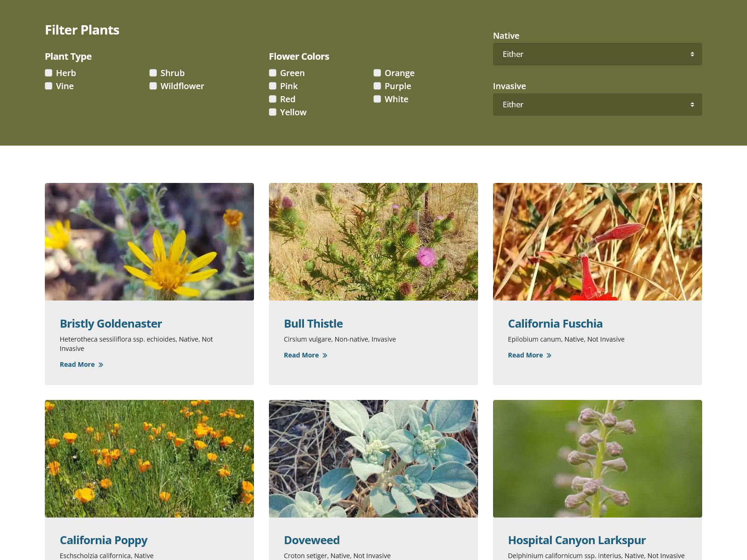Open the Native dropdown

point(597,54)
